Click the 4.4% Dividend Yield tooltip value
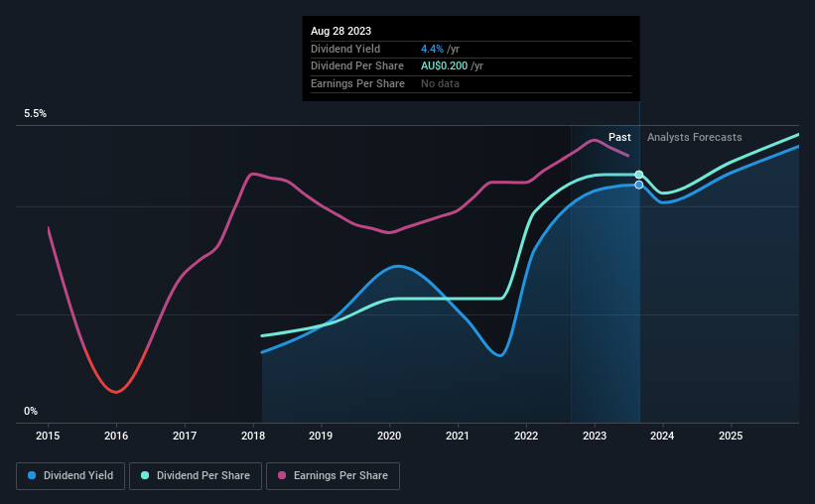 click(432, 49)
